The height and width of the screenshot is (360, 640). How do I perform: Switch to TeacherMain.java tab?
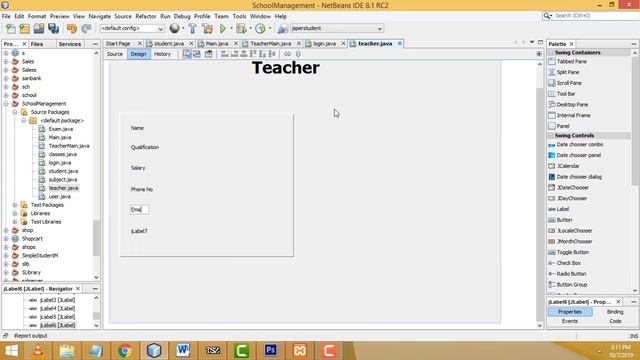pyautogui.click(x=271, y=44)
